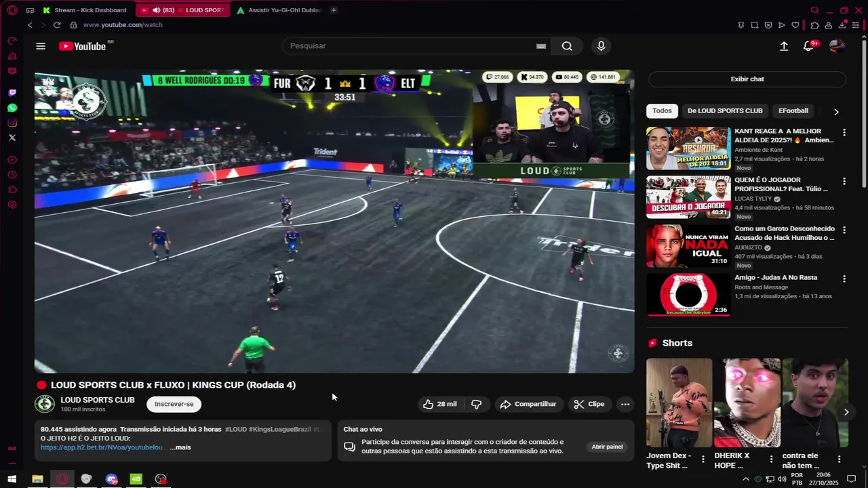The image size is (868, 488).
Task: Share the video via Compartilhar
Action: (x=528, y=404)
